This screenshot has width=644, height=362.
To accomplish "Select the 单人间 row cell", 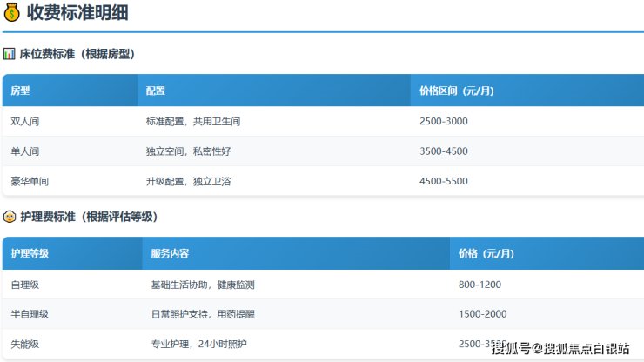I will point(25,151).
